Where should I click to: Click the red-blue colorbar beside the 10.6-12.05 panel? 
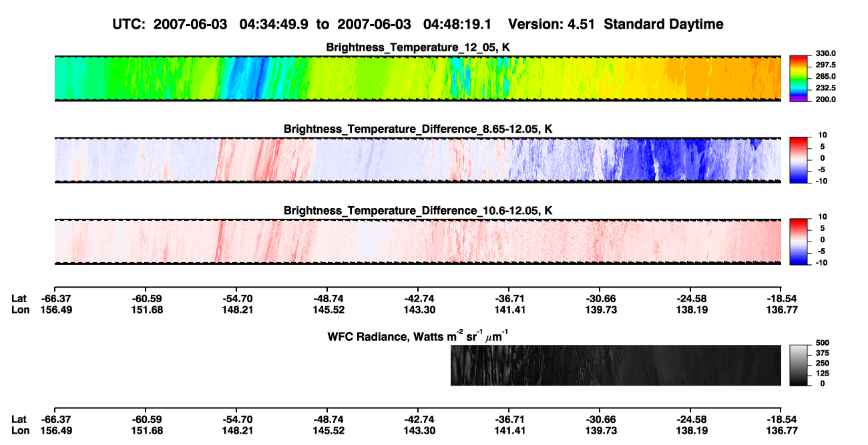click(799, 241)
